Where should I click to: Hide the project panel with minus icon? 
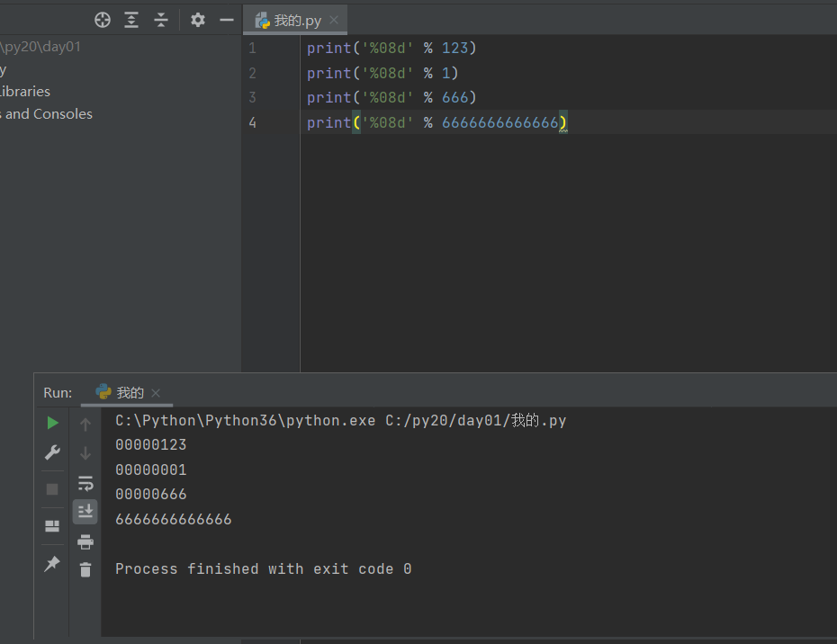227,21
